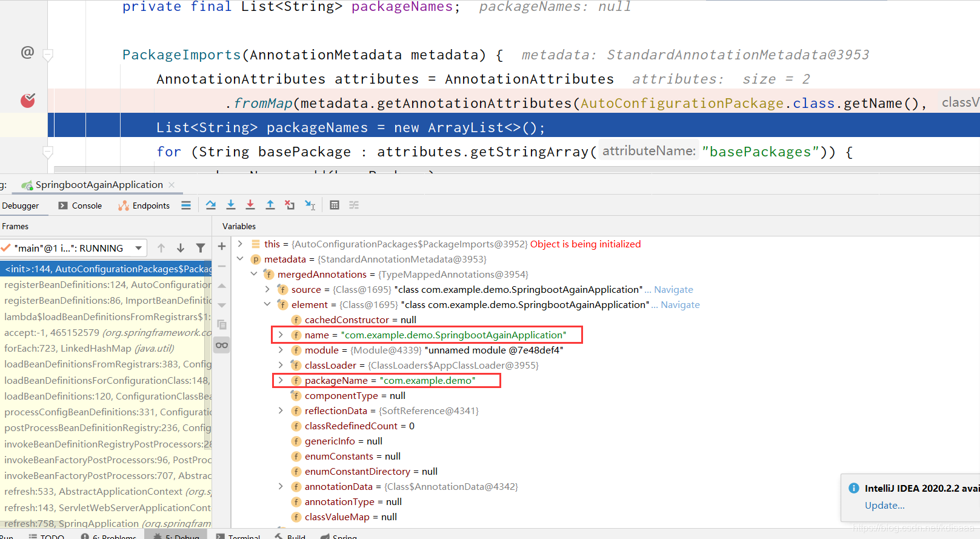Image resolution: width=980 pixels, height=539 pixels.
Task: Move watch down with triangle icon
Action: pos(222,305)
